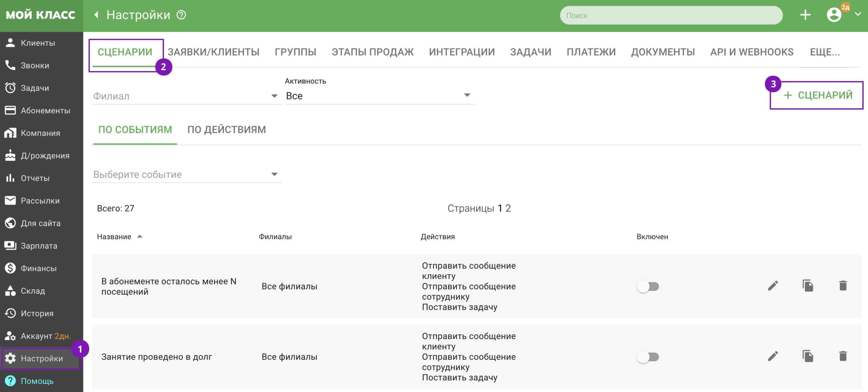
Task: Open Платежи tab
Action: coord(591,52)
